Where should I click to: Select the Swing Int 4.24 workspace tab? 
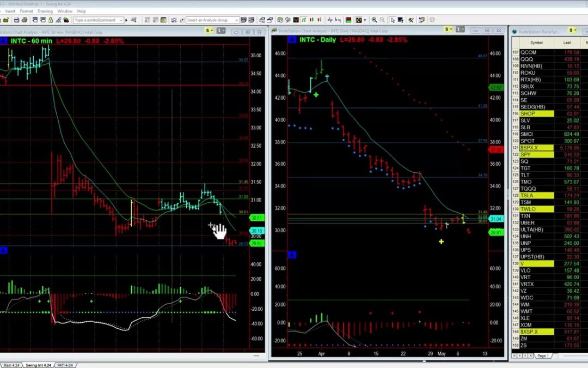point(38,365)
